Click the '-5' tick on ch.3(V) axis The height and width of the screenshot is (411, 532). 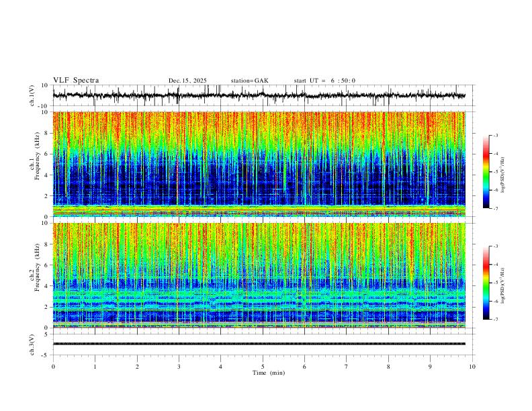pyautogui.click(x=46, y=355)
